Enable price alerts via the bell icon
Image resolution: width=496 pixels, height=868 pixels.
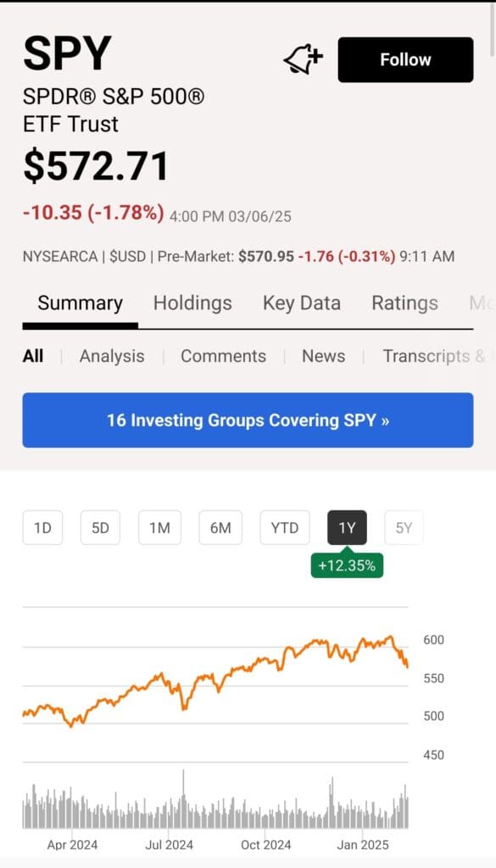point(303,58)
